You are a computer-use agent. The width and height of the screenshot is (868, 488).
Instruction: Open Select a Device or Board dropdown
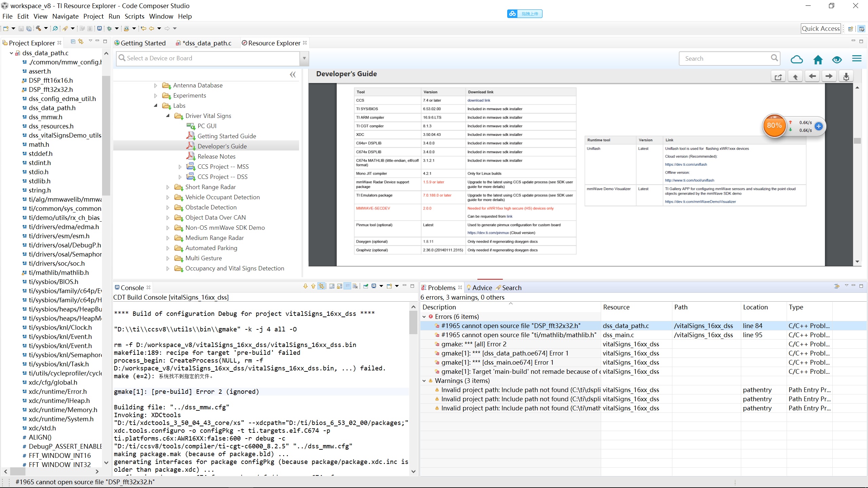[304, 58]
